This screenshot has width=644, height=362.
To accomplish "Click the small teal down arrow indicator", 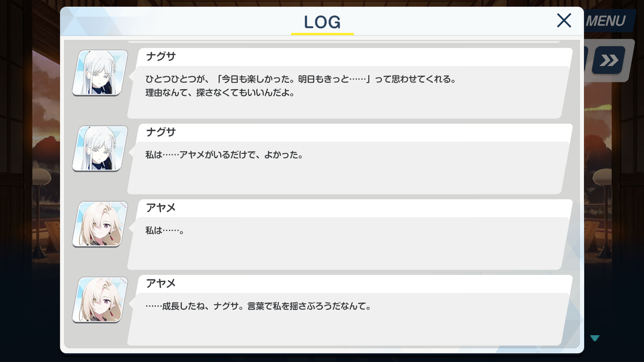I will (595, 338).
